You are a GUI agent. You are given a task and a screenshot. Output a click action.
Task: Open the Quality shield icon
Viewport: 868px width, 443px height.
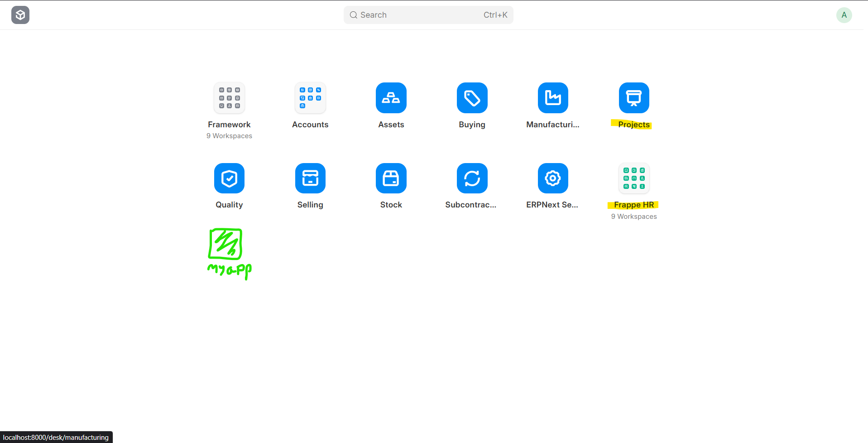pyautogui.click(x=229, y=178)
